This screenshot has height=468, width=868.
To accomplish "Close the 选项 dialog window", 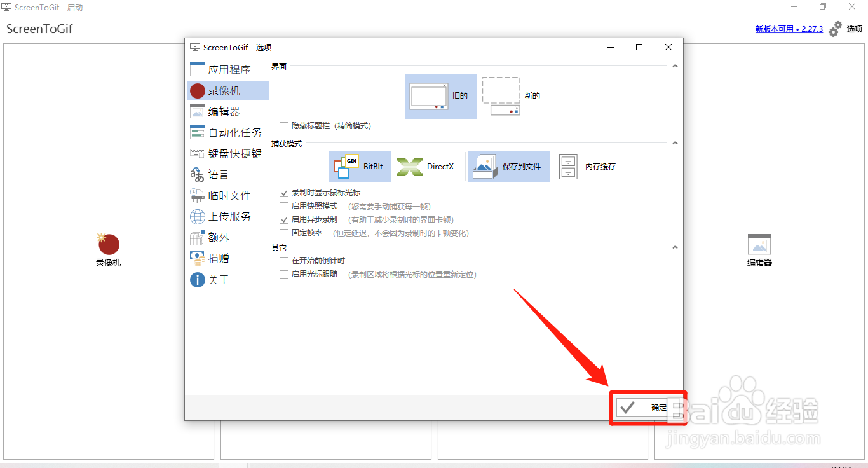I will click(x=668, y=47).
